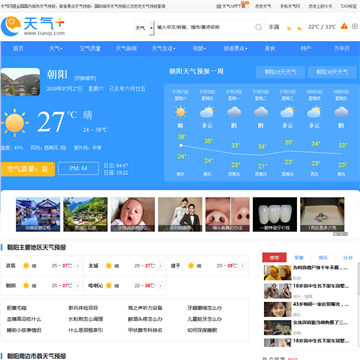The height and width of the screenshot is (360, 360).
Task: Click the moon icon in header
Action: (300, 28)
